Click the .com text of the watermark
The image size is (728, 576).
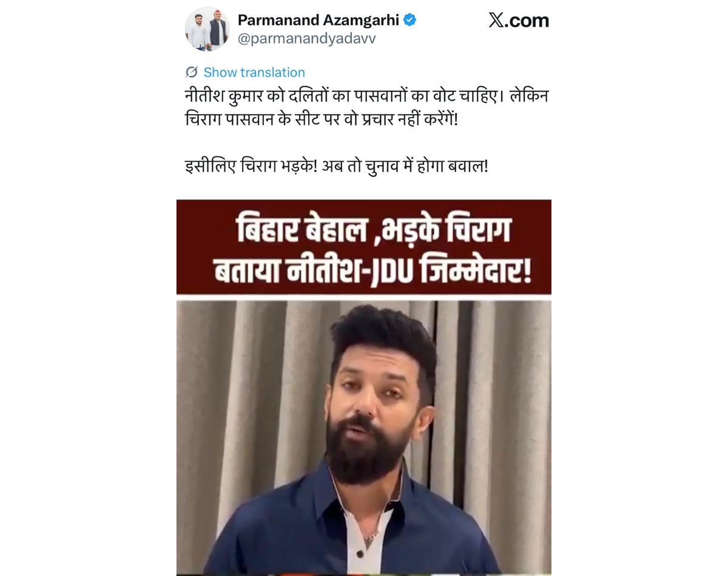tap(527, 21)
